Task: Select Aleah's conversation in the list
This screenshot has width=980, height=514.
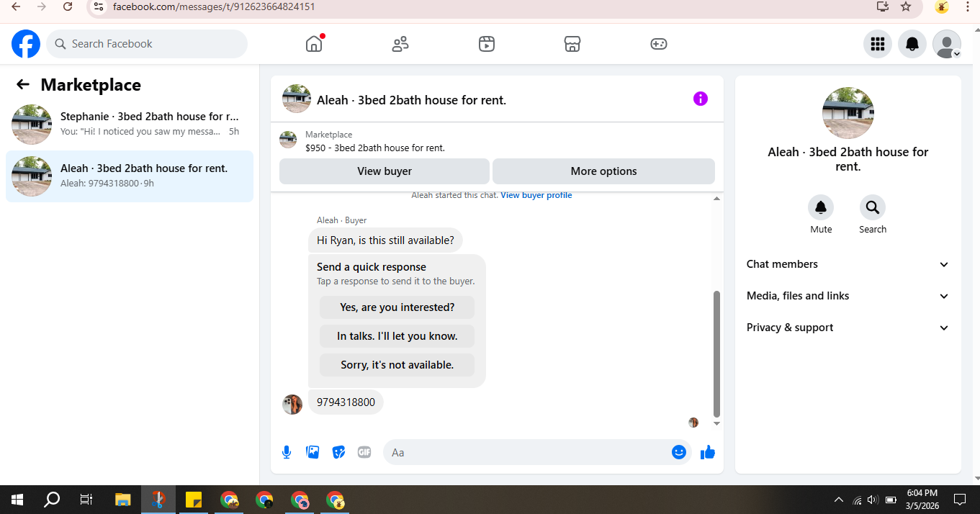Action: coord(130,176)
